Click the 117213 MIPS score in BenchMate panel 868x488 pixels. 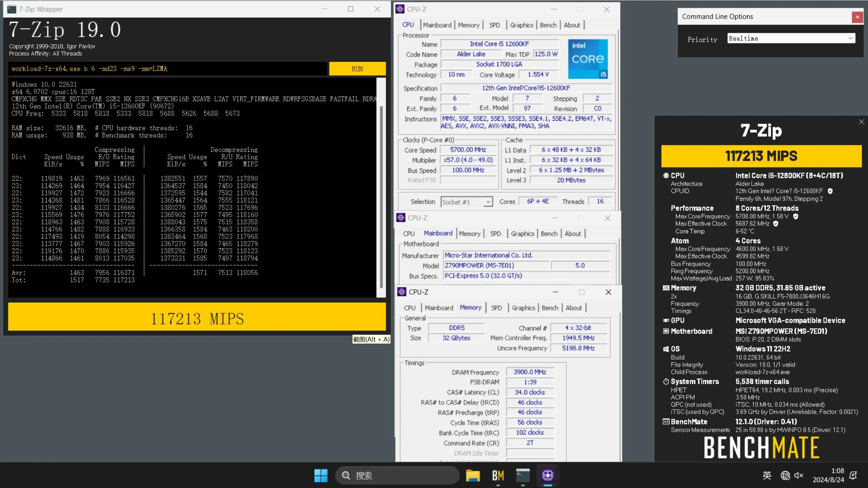point(761,156)
